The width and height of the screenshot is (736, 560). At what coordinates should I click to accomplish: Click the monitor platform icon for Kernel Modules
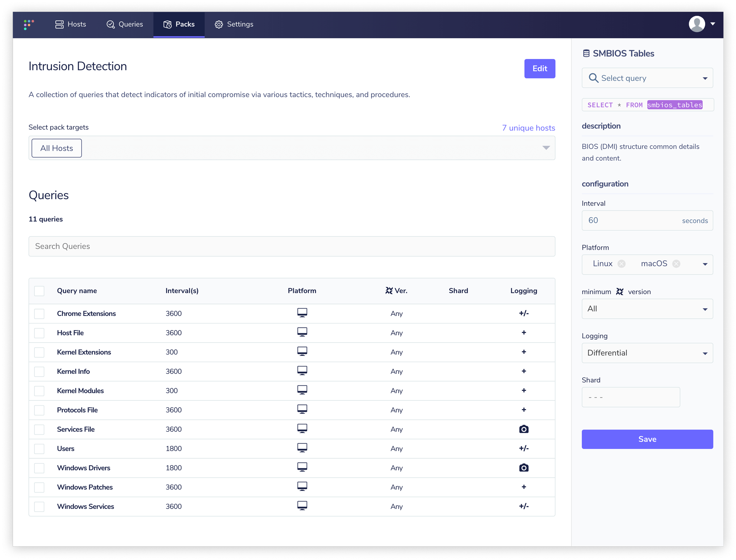302,391
